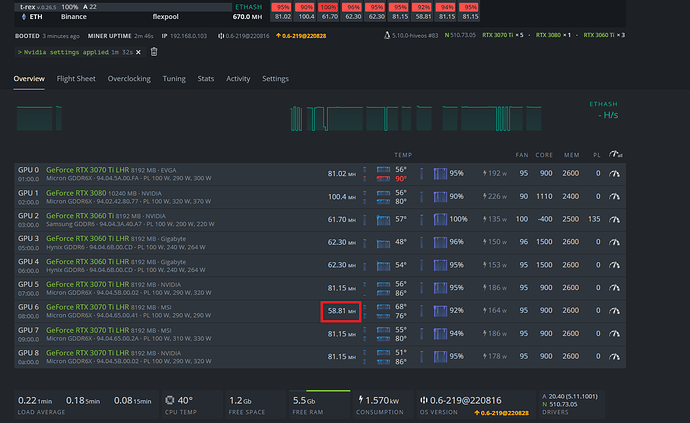Open the Overview tab

click(x=29, y=79)
